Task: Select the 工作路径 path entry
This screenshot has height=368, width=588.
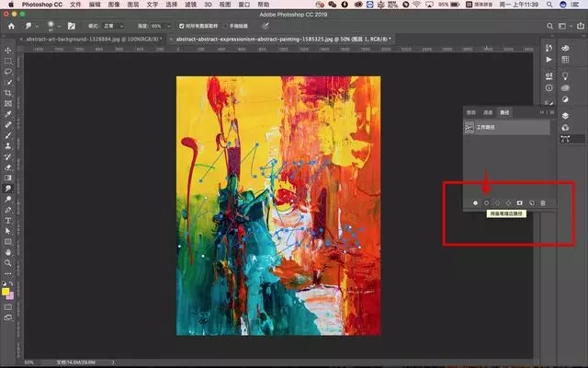Action: tap(487, 128)
